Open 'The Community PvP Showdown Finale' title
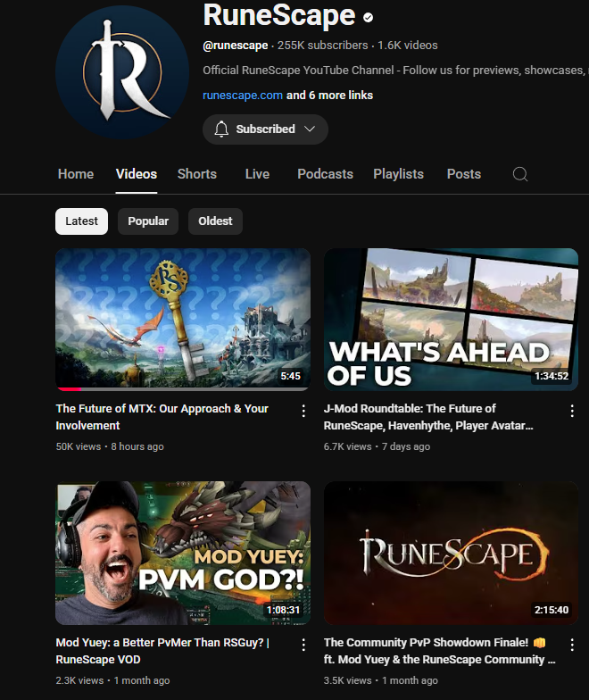Screen dimensions: 589x700 point(439,651)
